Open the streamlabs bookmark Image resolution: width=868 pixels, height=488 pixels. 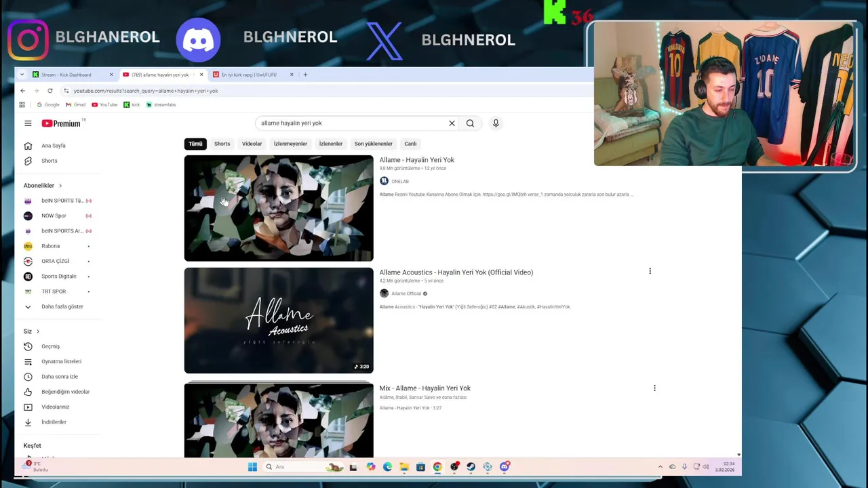(161, 105)
